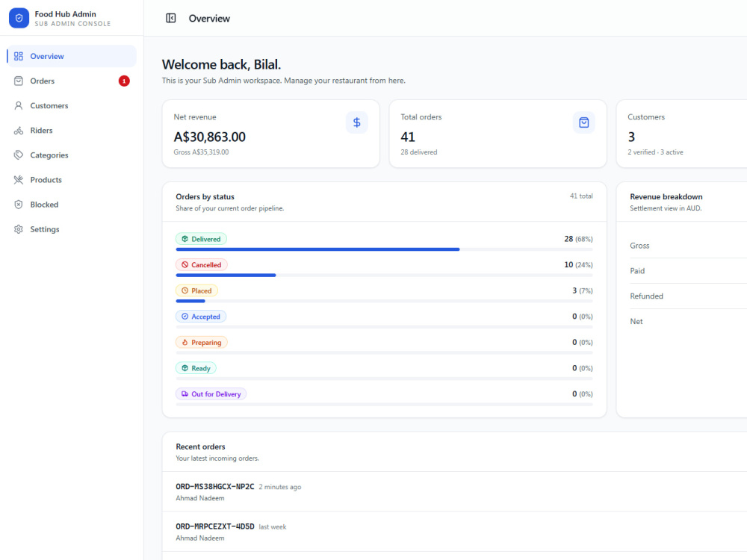Image resolution: width=747 pixels, height=560 pixels.
Task: Click the Customers count 3
Action: 631,137
